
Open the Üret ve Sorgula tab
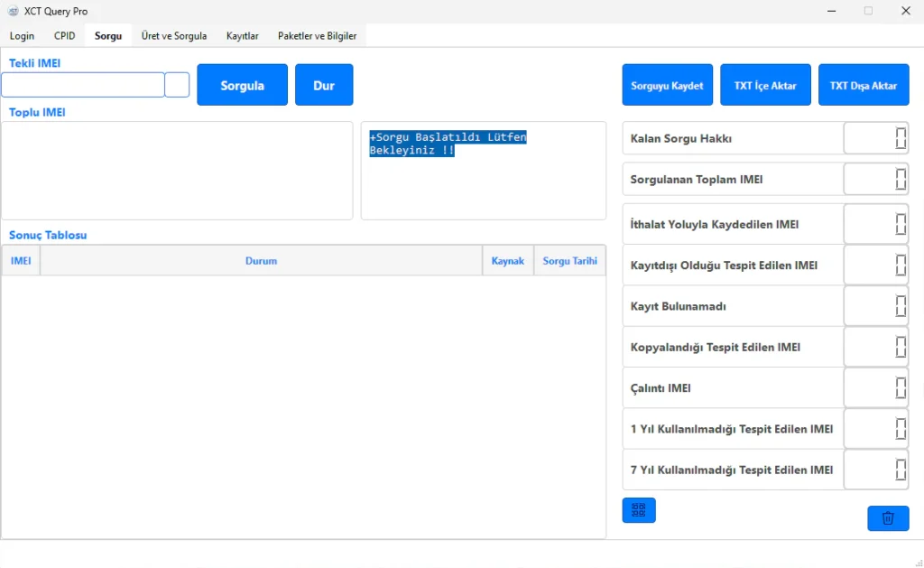point(174,36)
